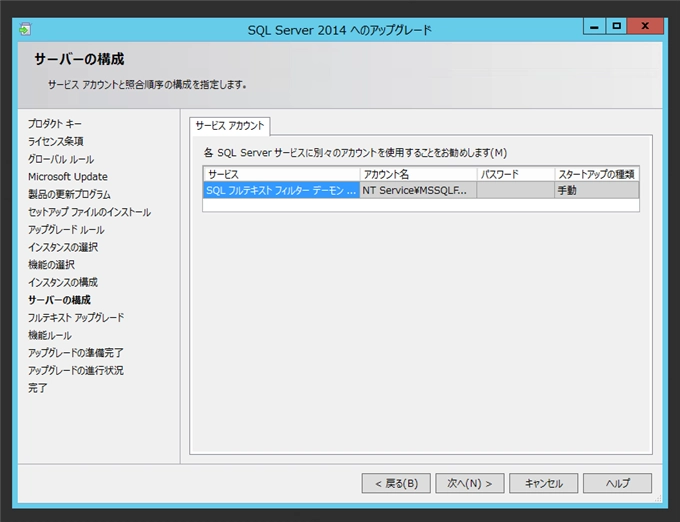Click Microsoft Update step in sidebar
Image resolution: width=680 pixels, height=522 pixels.
pyautogui.click(x=68, y=176)
